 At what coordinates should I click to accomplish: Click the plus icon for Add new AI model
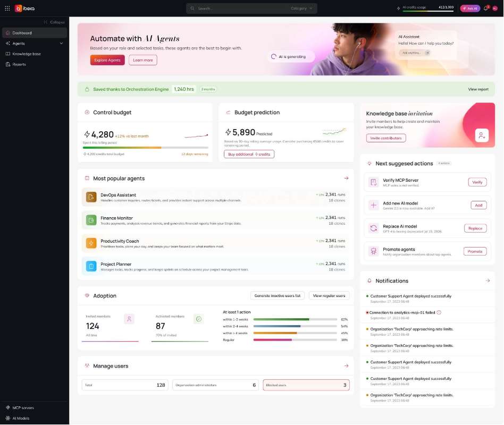tap(374, 205)
